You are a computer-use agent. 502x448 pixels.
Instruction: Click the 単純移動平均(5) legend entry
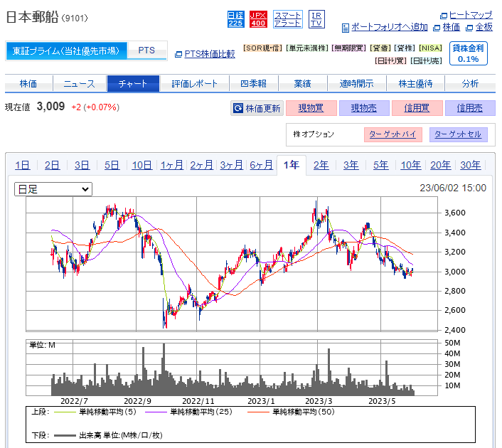point(107,412)
